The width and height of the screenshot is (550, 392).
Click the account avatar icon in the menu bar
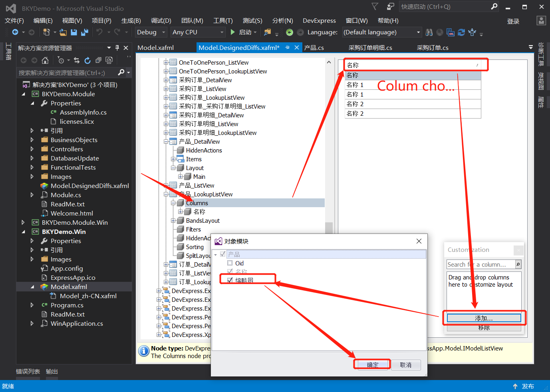pyautogui.click(x=541, y=21)
